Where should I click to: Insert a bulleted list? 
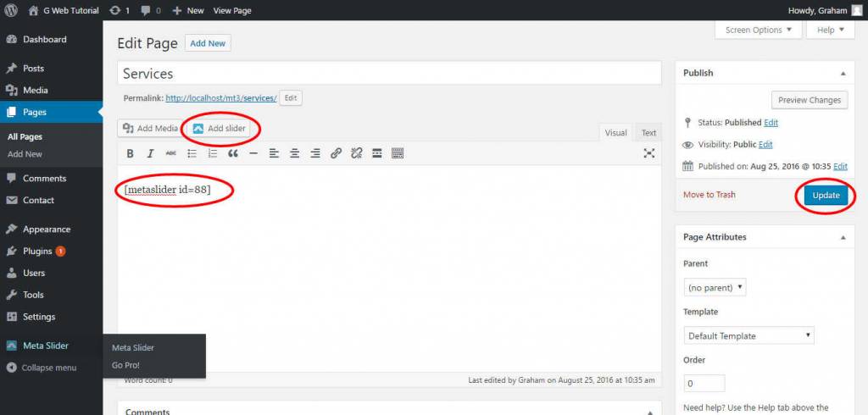click(192, 153)
